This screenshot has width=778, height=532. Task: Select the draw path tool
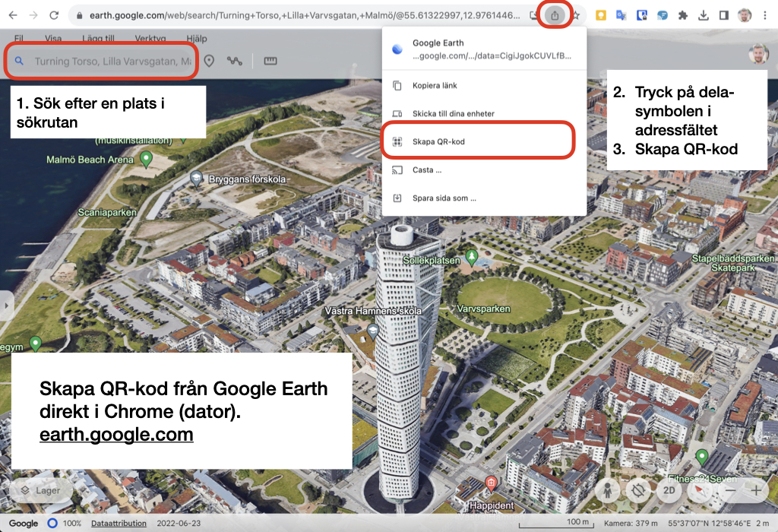tap(235, 61)
